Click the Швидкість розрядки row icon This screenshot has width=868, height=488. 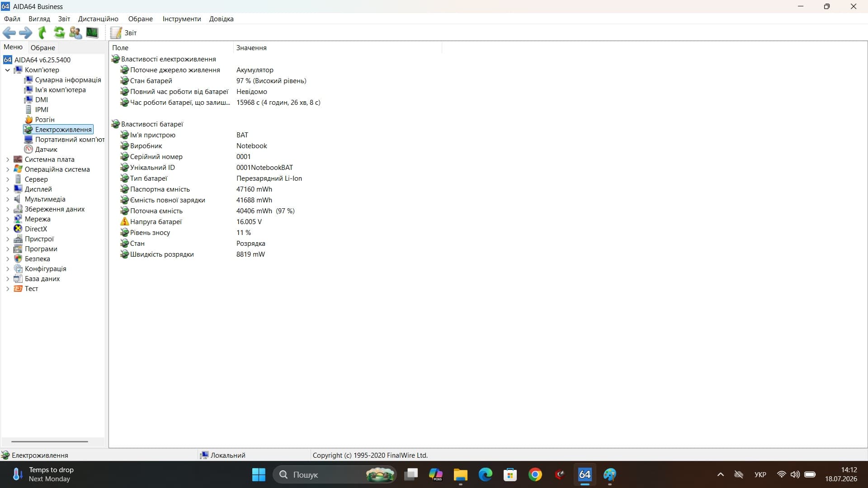coord(124,254)
